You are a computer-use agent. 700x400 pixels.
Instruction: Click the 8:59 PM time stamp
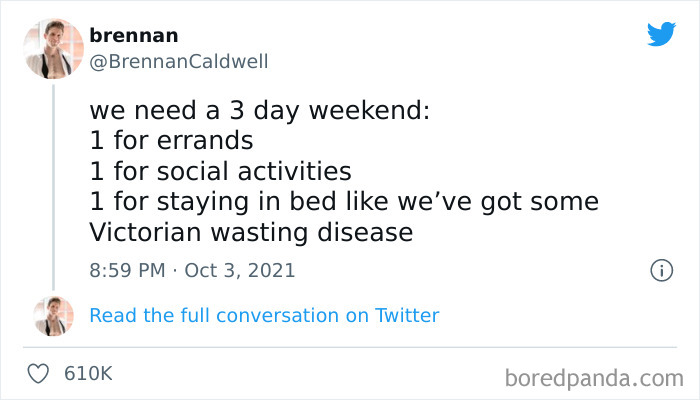128,270
